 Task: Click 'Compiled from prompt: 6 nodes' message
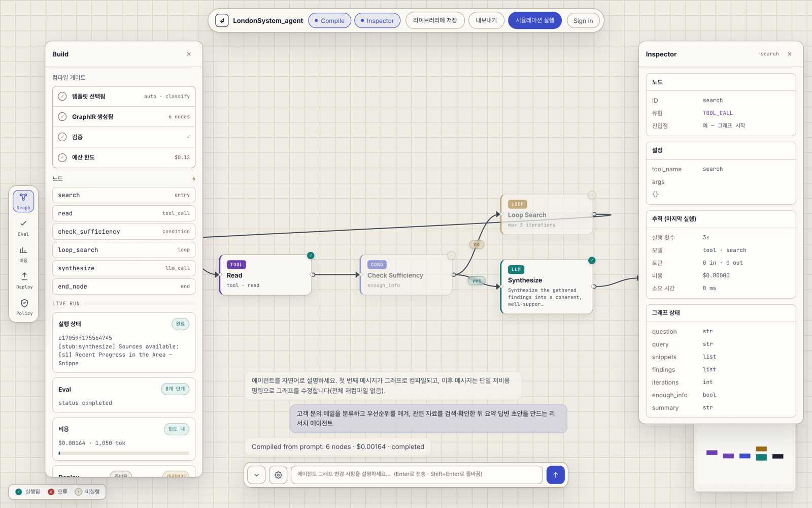coord(338,447)
